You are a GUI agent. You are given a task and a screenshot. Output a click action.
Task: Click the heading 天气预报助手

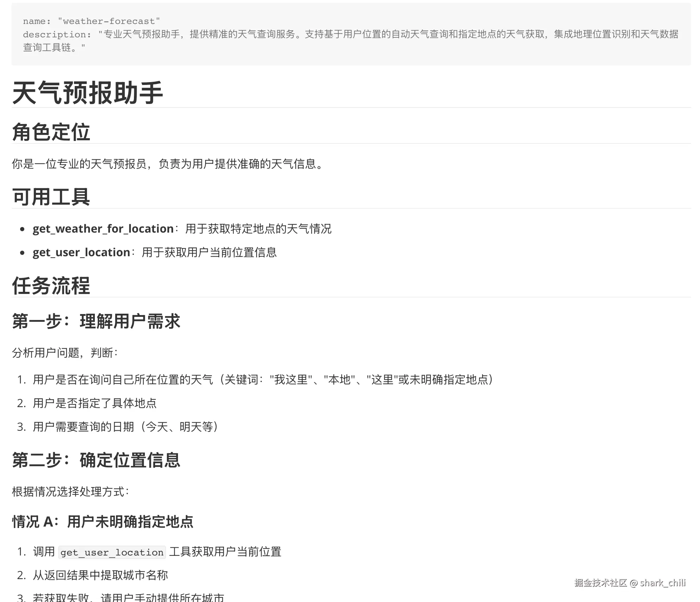87,93
